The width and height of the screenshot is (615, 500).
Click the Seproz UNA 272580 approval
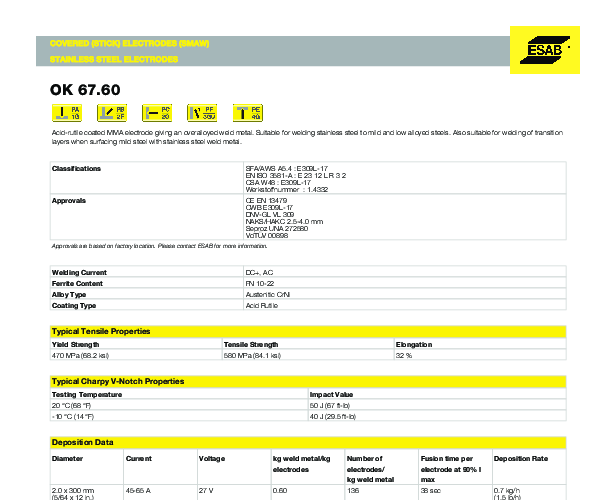(277, 229)
